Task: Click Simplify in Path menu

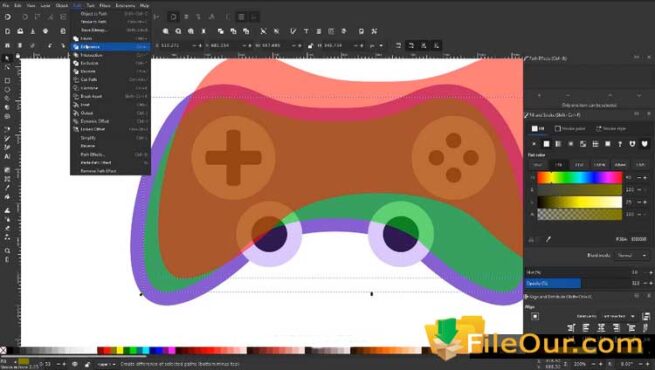Action: pyautogui.click(x=110, y=138)
